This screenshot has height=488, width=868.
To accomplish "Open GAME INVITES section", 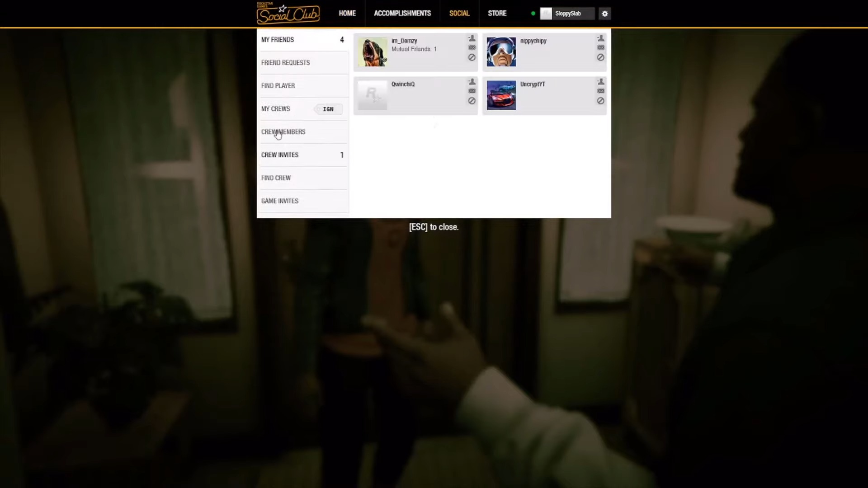I will click(x=279, y=201).
